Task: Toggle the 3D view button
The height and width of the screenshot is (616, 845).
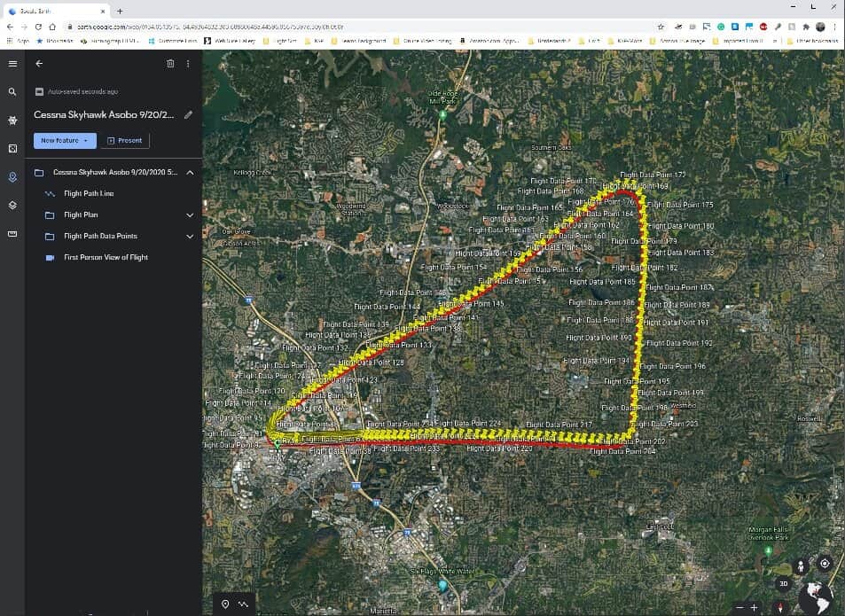Action: click(783, 584)
